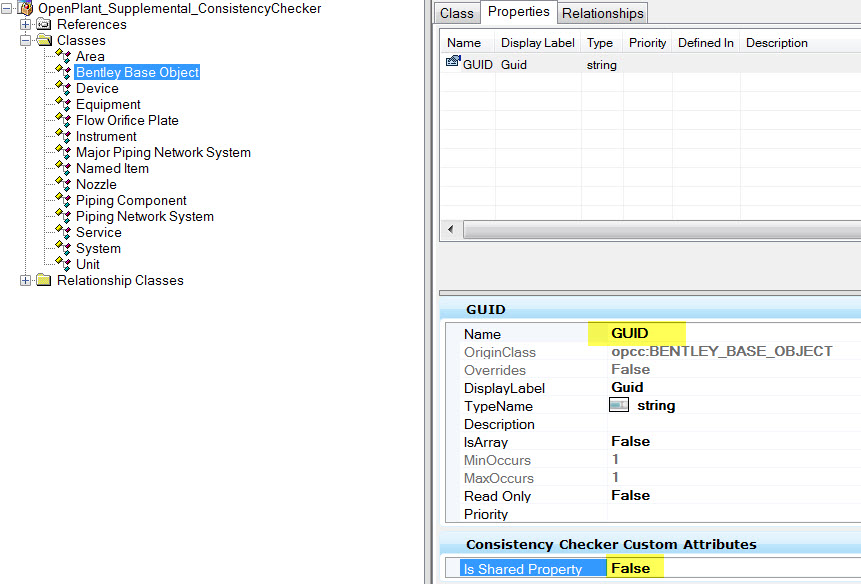Expand the Relationship Classes node
Image resolution: width=861 pixels, height=584 pixels.
(25, 280)
